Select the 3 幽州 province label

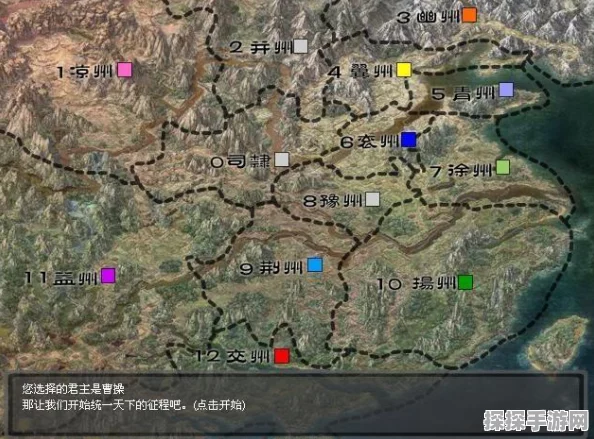tap(428, 17)
